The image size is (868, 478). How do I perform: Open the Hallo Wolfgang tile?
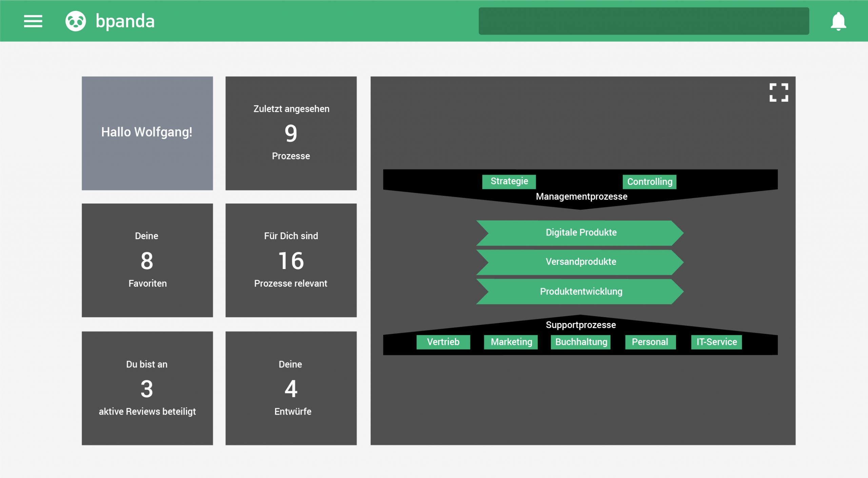(x=147, y=133)
